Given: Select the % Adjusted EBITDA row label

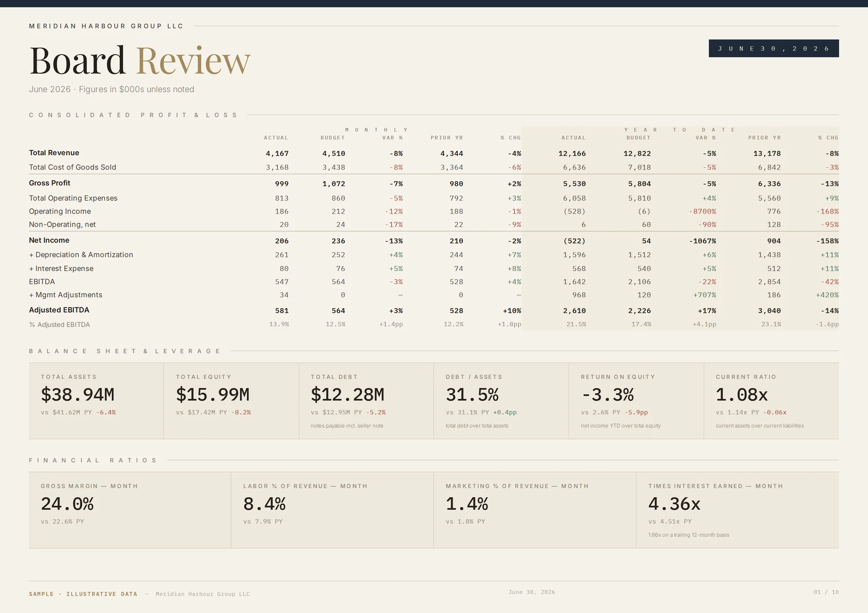Looking at the screenshot, I should (x=60, y=324).
